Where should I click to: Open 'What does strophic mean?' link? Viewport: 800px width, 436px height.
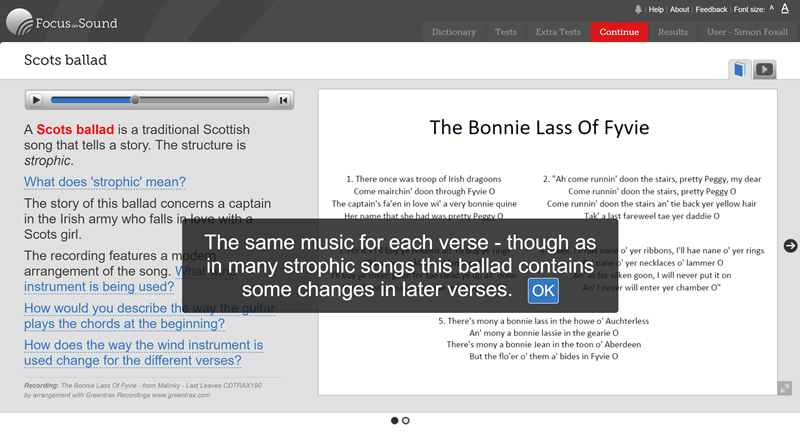tap(105, 182)
